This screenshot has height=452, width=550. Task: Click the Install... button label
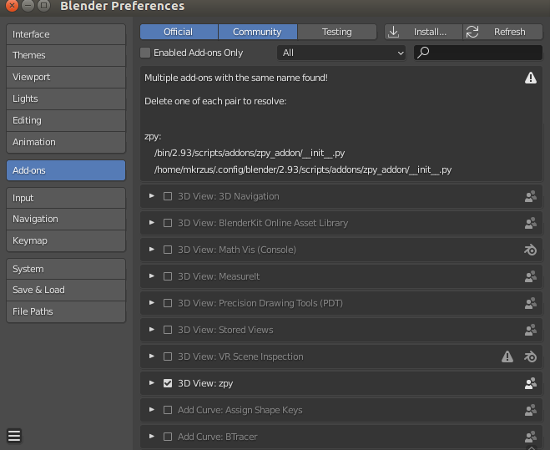click(x=430, y=32)
